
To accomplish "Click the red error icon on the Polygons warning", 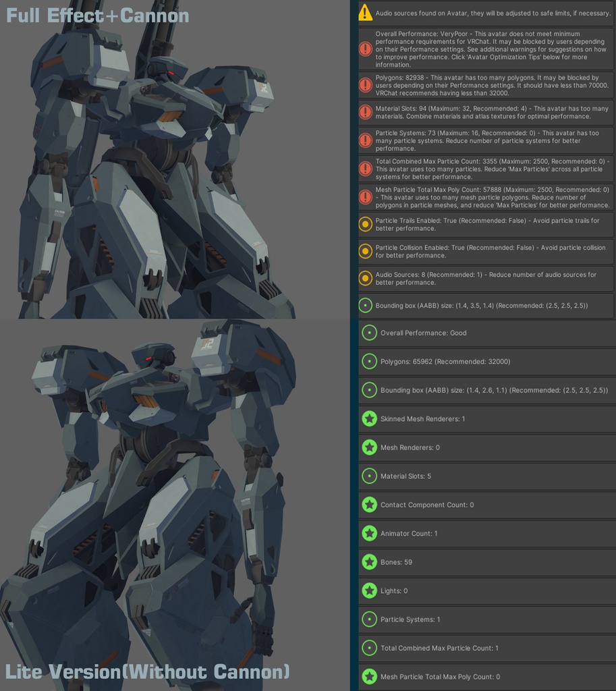I will pos(364,84).
